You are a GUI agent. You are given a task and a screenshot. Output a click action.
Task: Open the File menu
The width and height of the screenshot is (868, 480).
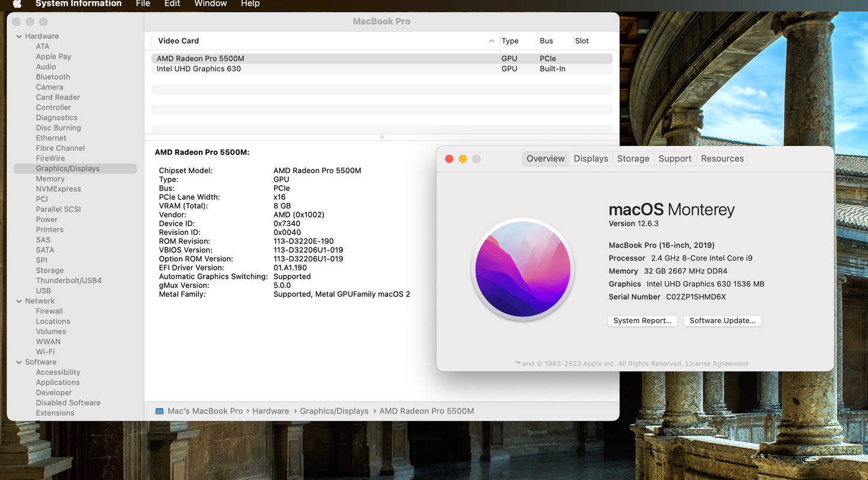[143, 4]
